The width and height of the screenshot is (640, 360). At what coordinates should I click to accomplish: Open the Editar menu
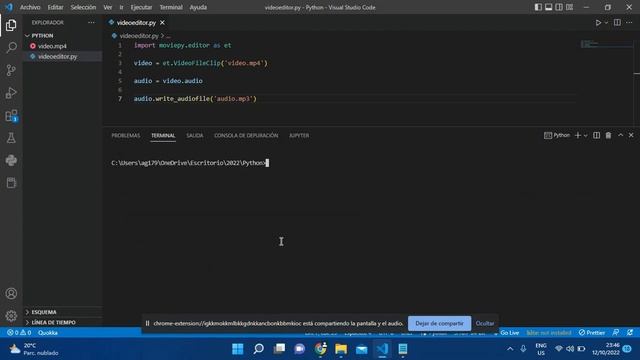tap(55, 7)
